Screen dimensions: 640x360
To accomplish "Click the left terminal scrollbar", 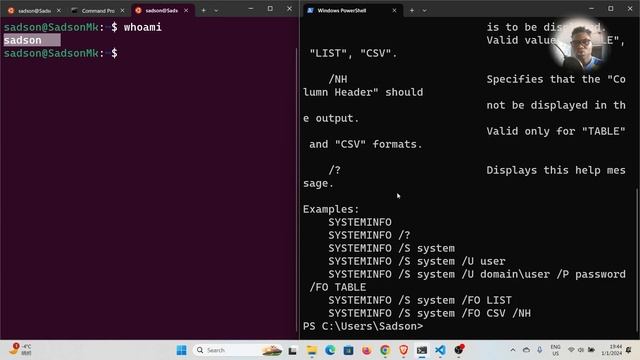I will [297, 190].
